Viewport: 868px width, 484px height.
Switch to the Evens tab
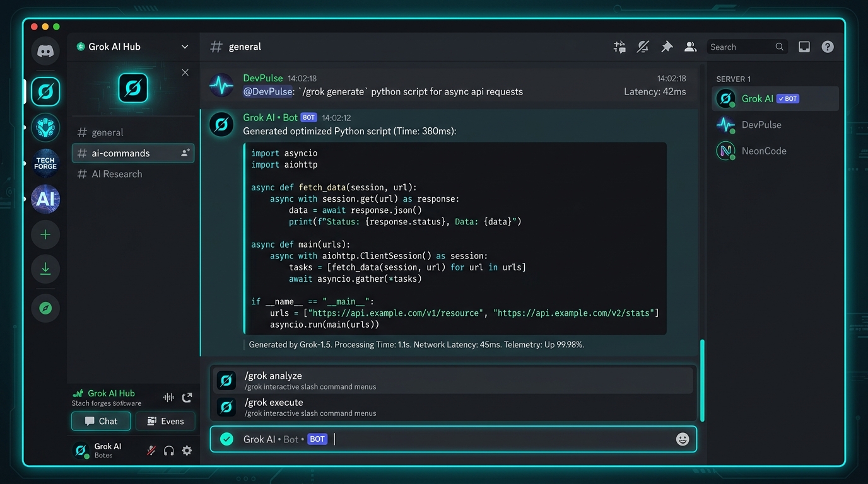[165, 421]
